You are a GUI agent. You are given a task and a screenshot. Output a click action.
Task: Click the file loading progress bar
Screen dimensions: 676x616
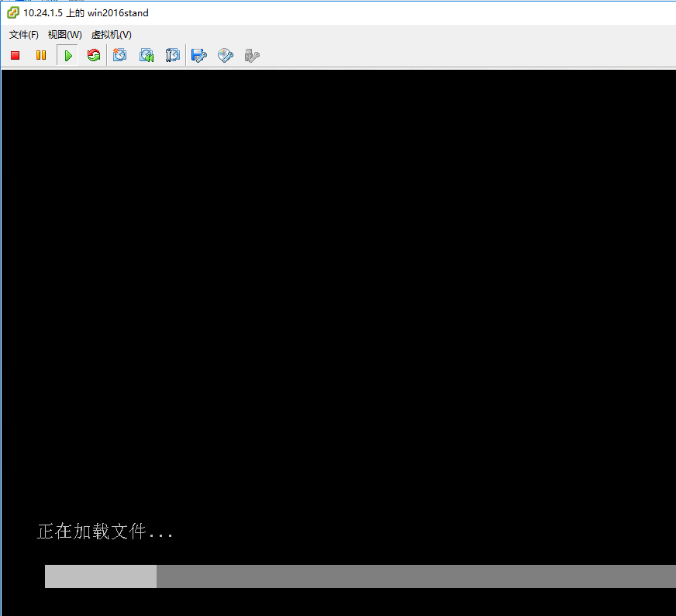(360, 576)
